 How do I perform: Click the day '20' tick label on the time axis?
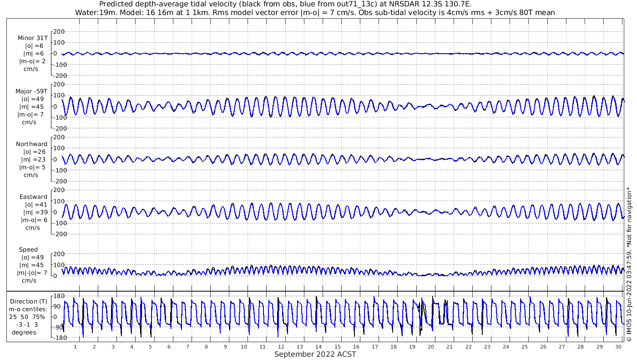tap(431, 347)
